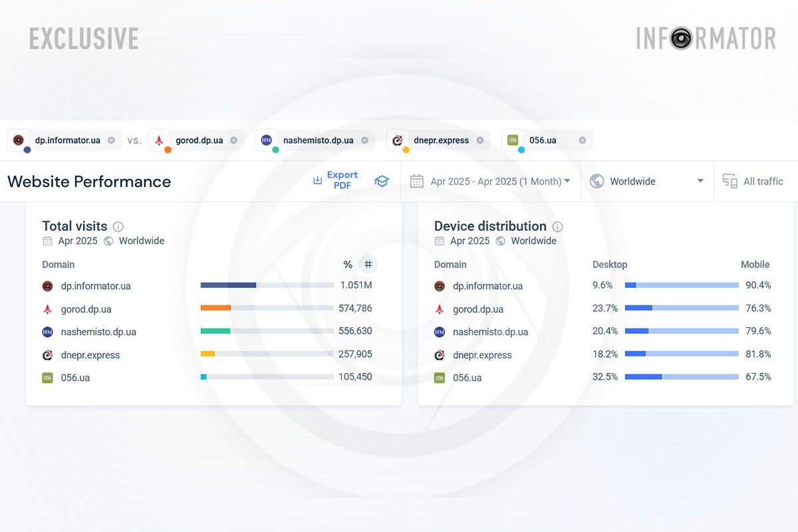Switch Total visits to percent view
This screenshot has height=532, width=798.
coord(348,265)
